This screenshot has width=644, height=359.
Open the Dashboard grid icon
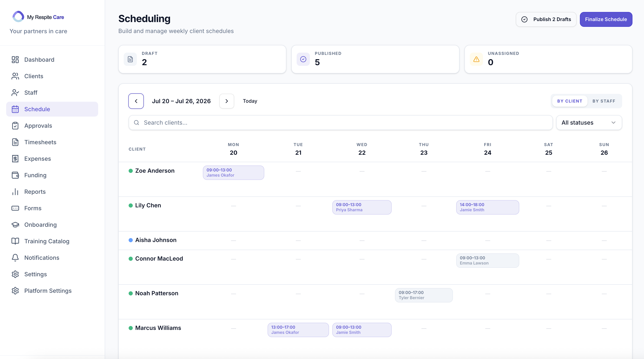tap(15, 60)
